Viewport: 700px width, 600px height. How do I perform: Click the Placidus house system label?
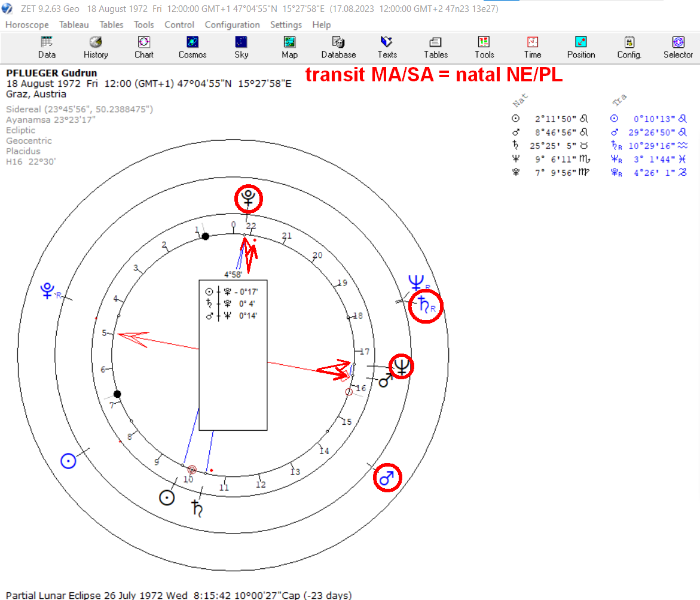pyautogui.click(x=23, y=151)
